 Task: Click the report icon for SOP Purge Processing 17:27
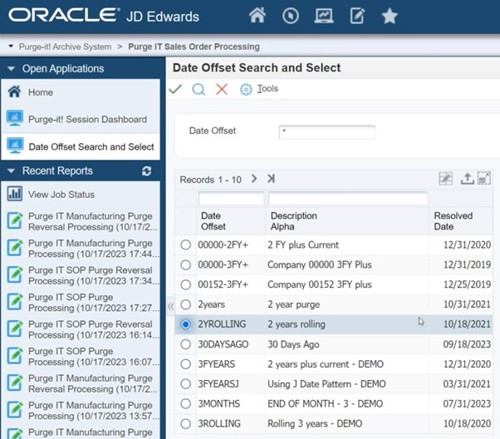[x=15, y=301]
